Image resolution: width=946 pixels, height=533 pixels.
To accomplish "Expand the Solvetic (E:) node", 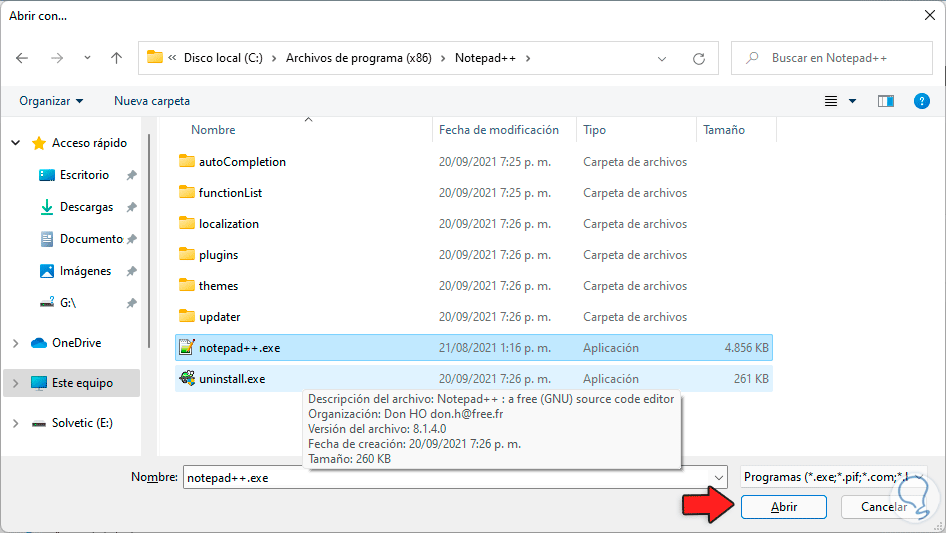I will click(x=16, y=423).
